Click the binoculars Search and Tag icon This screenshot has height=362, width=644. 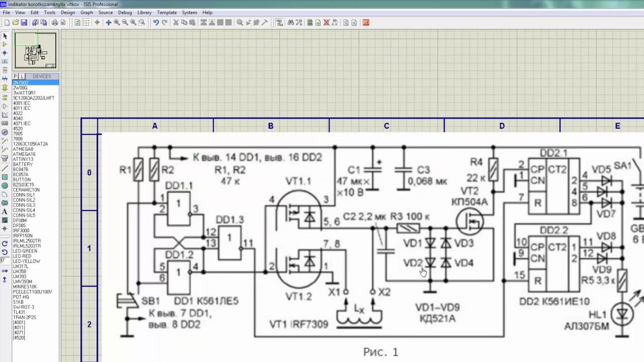pyautogui.click(x=290, y=23)
